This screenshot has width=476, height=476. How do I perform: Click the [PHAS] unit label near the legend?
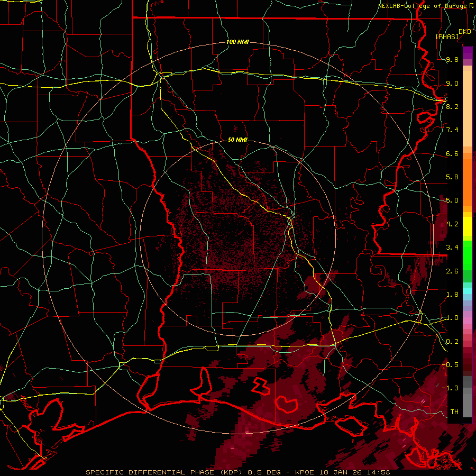447,36
